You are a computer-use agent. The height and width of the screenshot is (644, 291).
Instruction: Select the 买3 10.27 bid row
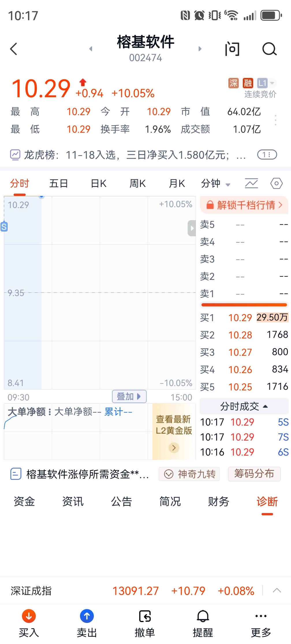click(x=244, y=352)
